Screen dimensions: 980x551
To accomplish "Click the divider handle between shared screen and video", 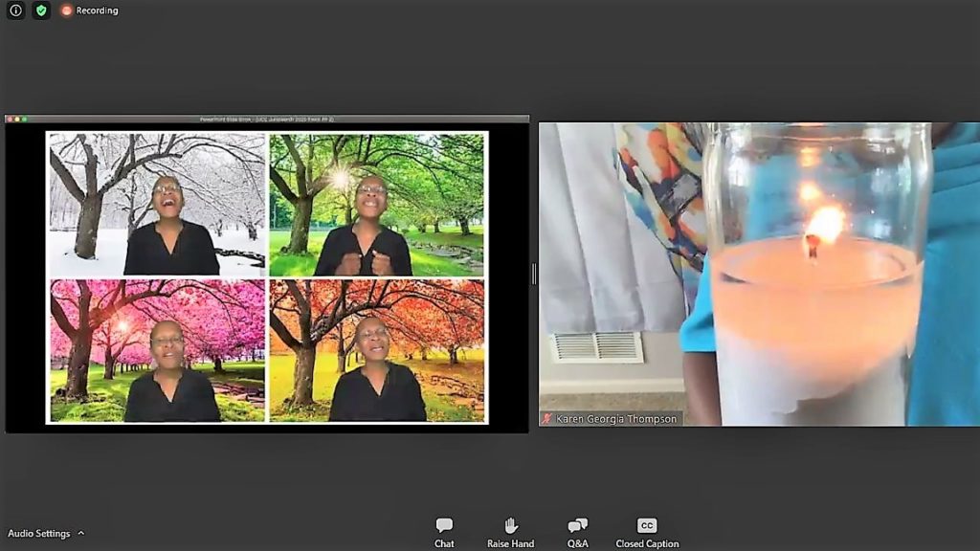I will (x=533, y=275).
